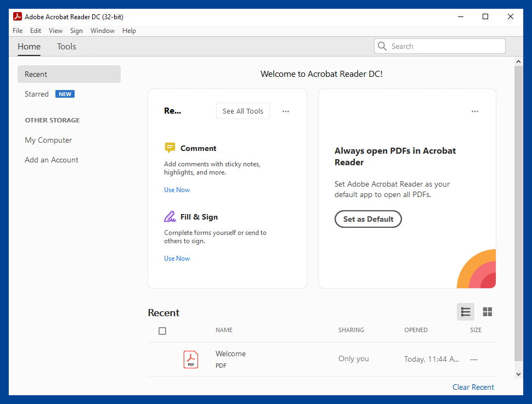Screen dimensions: 532x404
Task: Select the Welcome file name
Action: tap(231, 353)
